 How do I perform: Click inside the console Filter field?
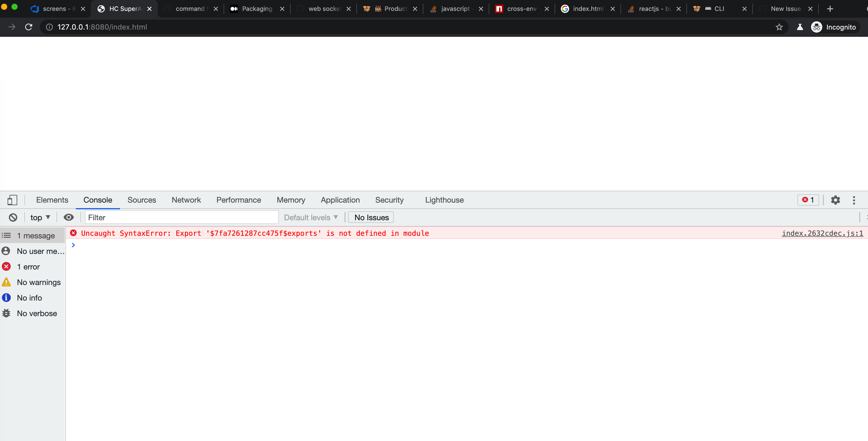(x=181, y=217)
